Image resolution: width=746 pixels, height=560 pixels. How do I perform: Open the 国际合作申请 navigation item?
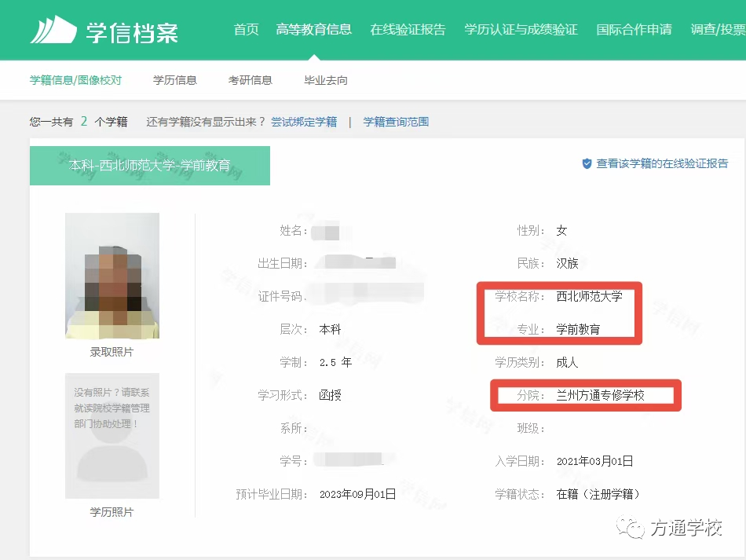[x=634, y=30]
